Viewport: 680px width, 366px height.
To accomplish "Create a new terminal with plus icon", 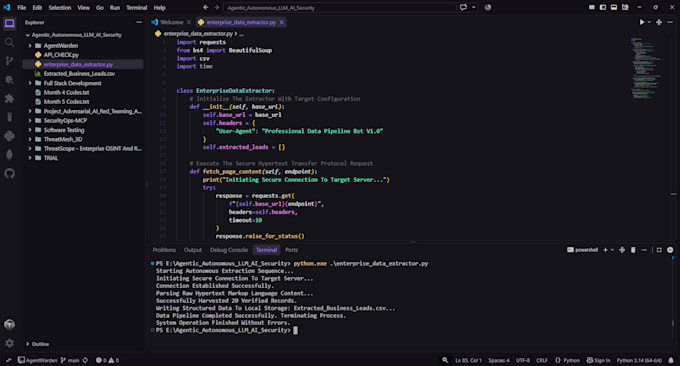I will (x=605, y=250).
